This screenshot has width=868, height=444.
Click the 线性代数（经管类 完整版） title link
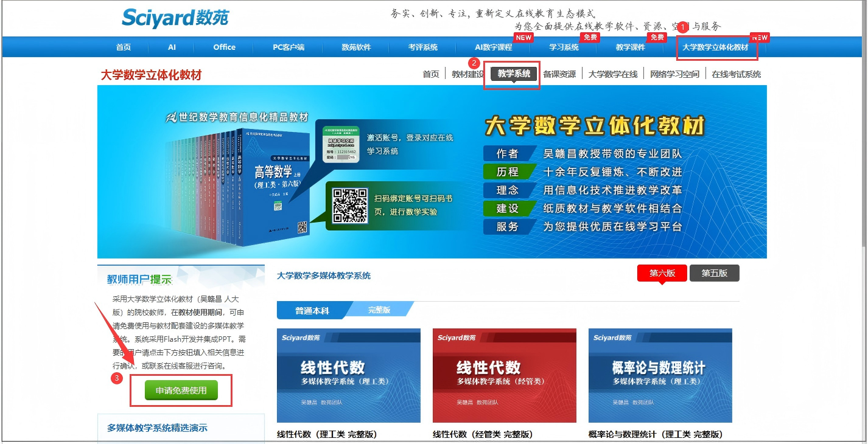(483, 434)
